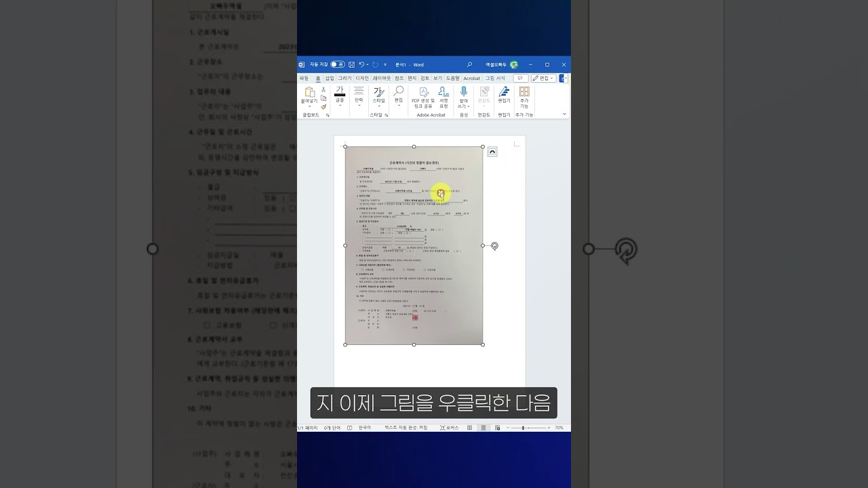This screenshot has width=868, height=488.
Task: Click the Undo arrow icon
Action: pos(361,64)
